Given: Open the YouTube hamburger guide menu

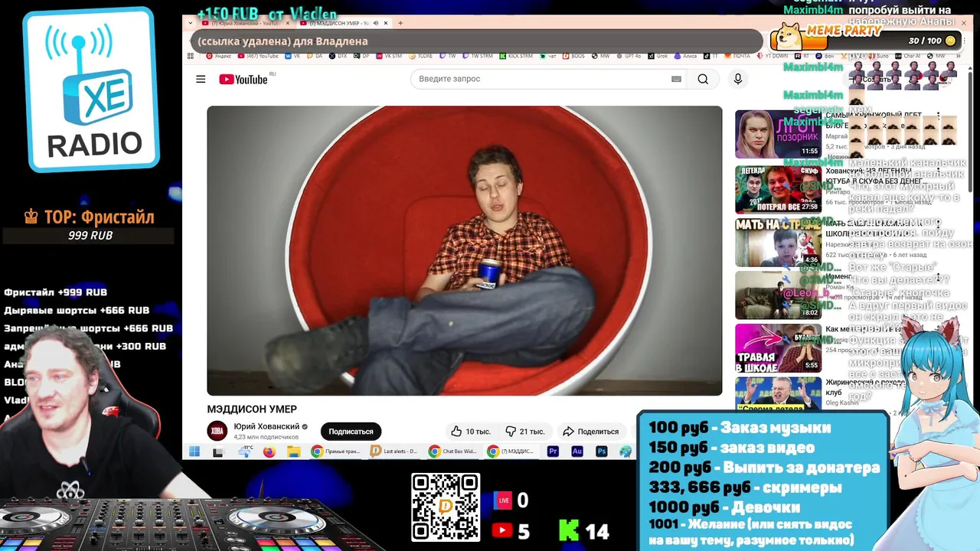Looking at the screenshot, I should pyautogui.click(x=201, y=79).
